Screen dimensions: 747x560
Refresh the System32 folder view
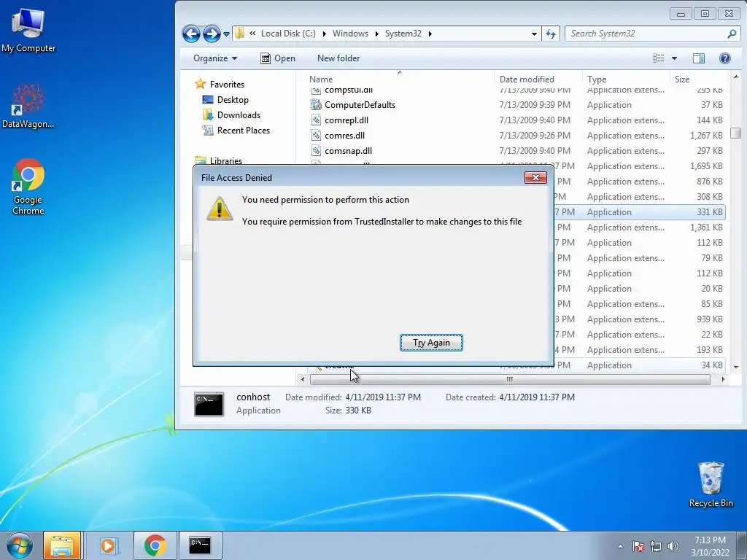coord(551,34)
